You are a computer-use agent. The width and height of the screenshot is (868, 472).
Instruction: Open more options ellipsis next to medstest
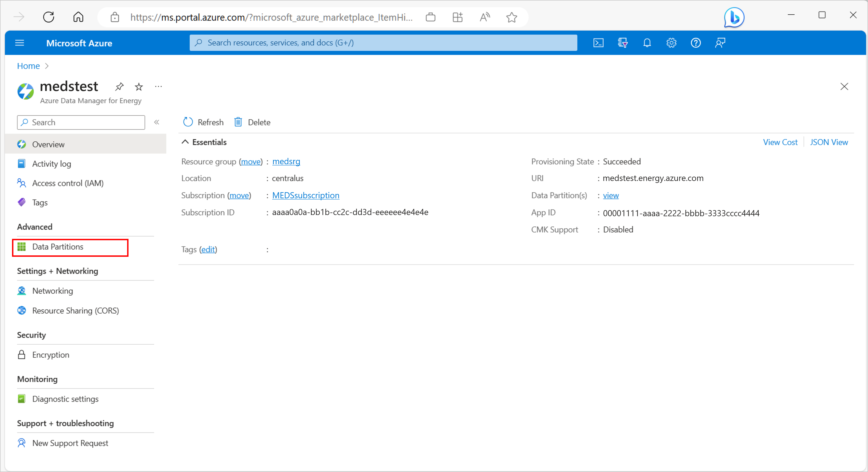(158, 86)
